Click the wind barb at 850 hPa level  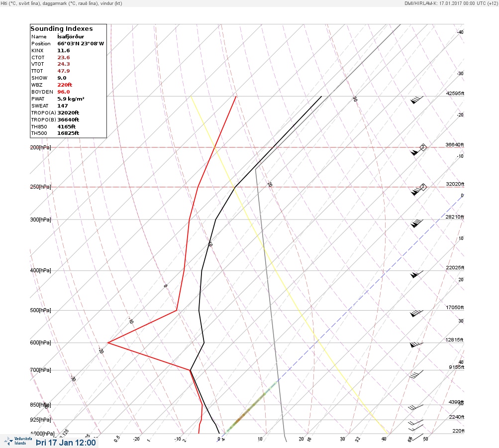(x=416, y=408)
